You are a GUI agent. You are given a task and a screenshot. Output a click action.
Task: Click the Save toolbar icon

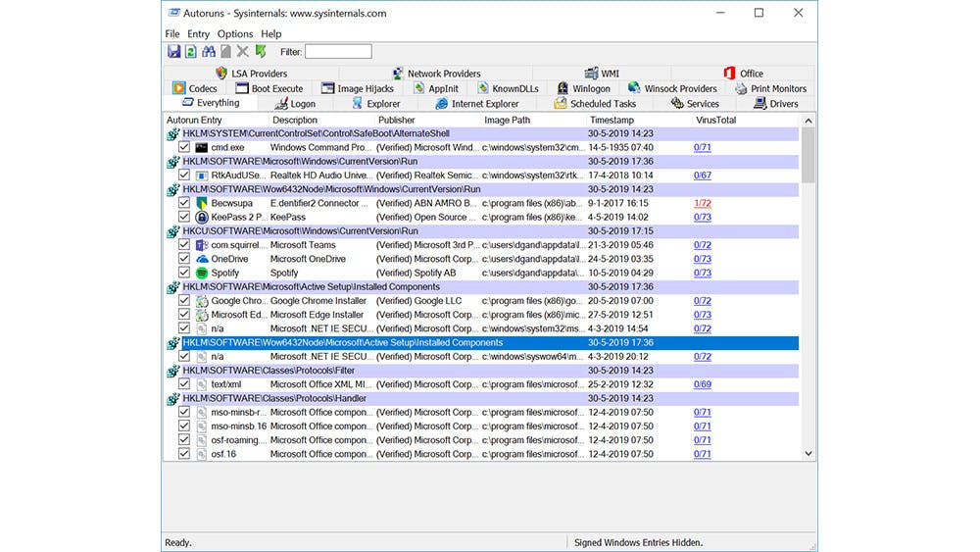click(173, 51)
